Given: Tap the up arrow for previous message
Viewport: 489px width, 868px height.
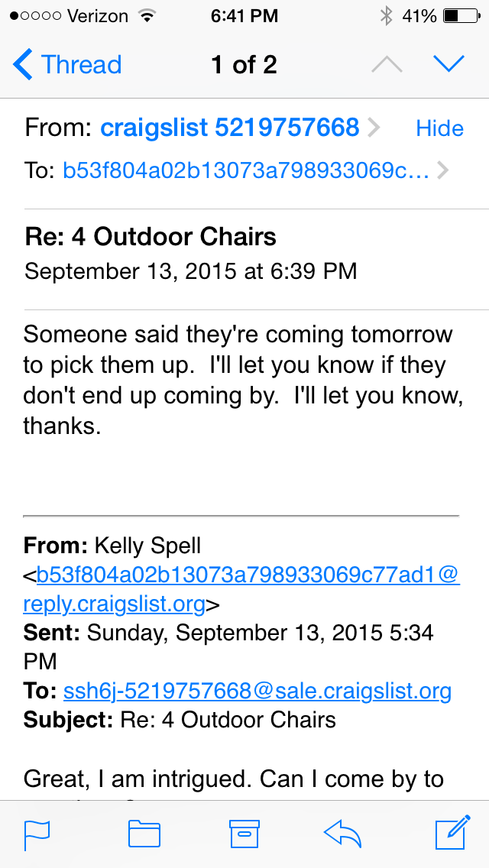Looking at the screenshot, I should 387,65.
